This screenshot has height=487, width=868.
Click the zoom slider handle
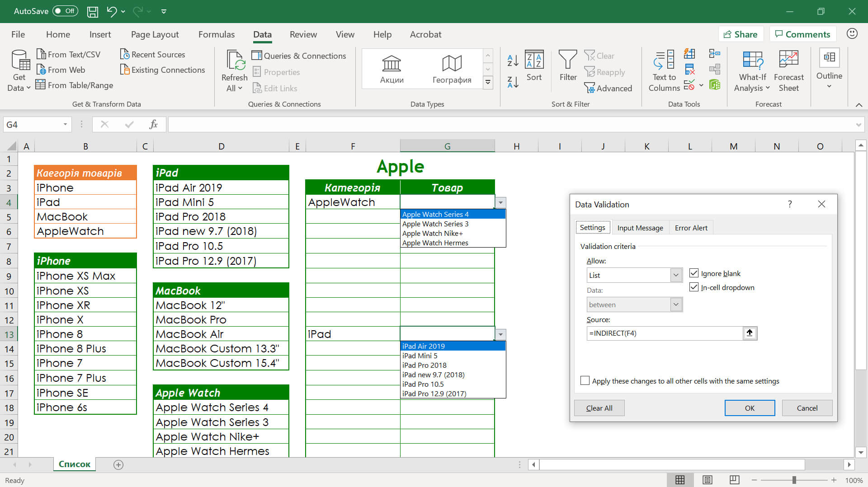pos(794,480)
